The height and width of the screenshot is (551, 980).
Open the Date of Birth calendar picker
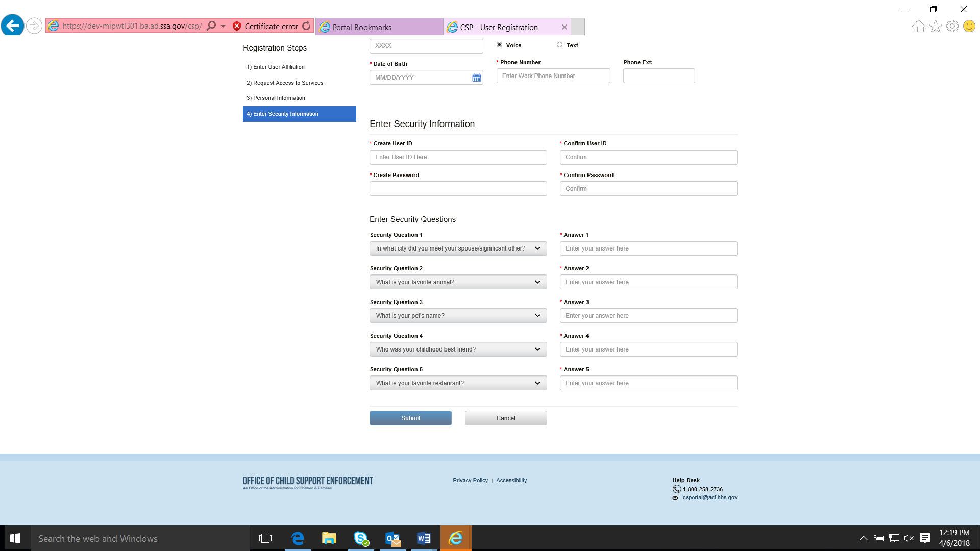click(476, 78)
